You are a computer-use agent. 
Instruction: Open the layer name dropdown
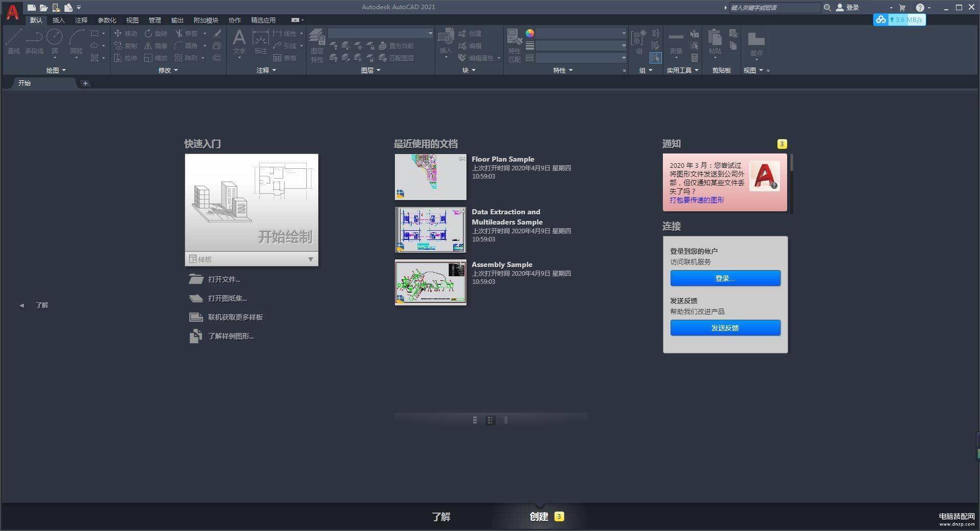click(381, 33)
